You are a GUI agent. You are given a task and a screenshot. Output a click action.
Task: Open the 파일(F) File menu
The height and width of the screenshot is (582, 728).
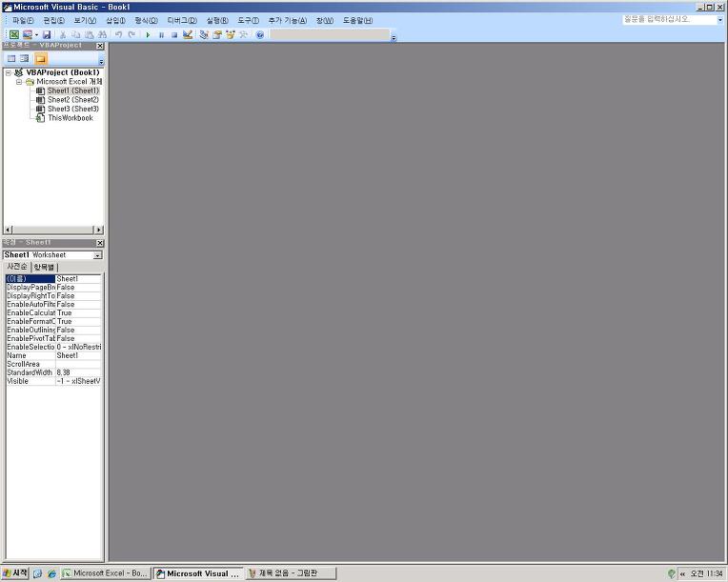[x=22, y=20]
